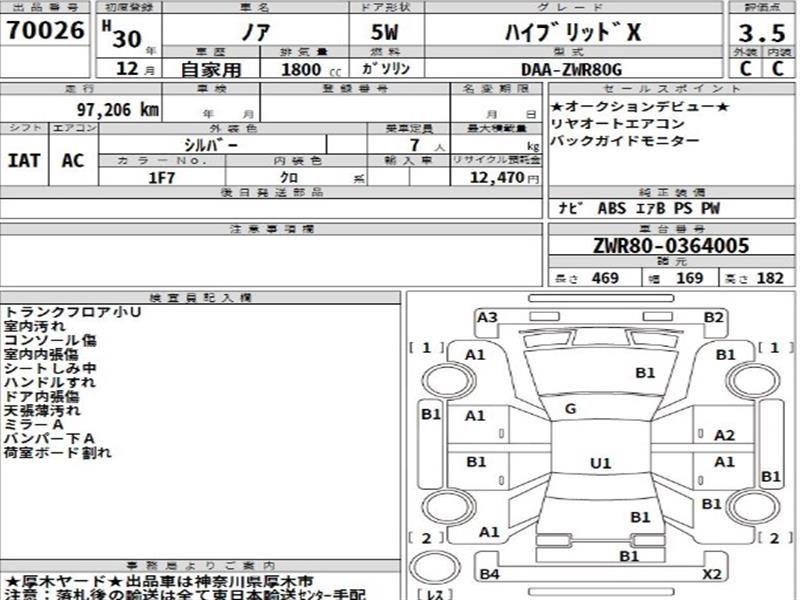Click the air conditioner value AC

click(x=72, y=161)
